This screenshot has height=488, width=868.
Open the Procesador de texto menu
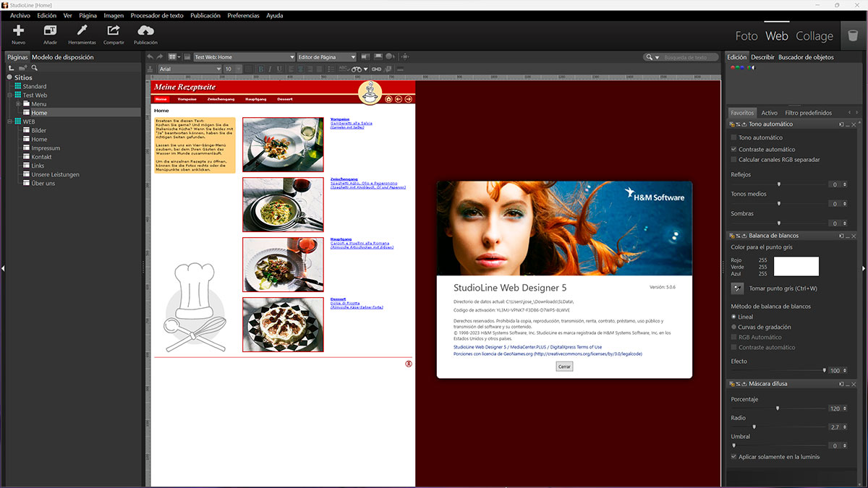point(157,15)
